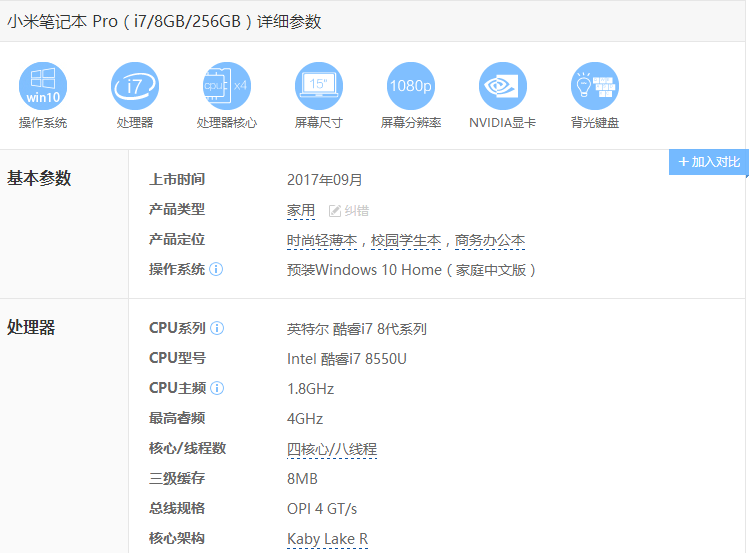Click the 总线规格 label
The width and height of the screenshot is (750, 553).
click(x=177, y=508)
